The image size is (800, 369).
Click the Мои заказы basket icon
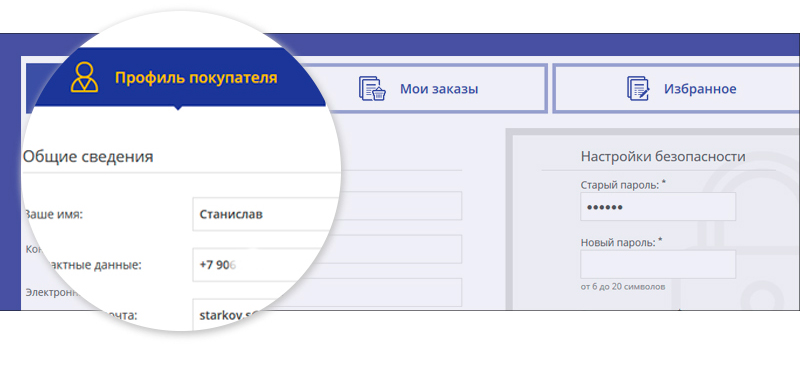tap(372, 89)
